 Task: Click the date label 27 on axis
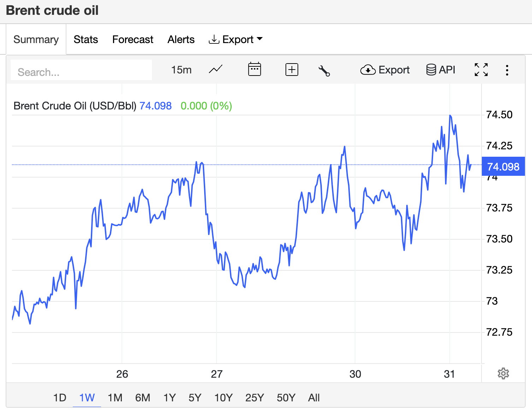point(217,374)
